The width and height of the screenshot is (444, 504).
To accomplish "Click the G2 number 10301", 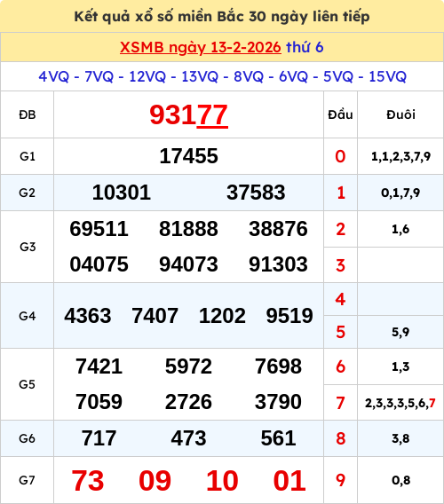I will pyautogui.click(x=122, y=193).
